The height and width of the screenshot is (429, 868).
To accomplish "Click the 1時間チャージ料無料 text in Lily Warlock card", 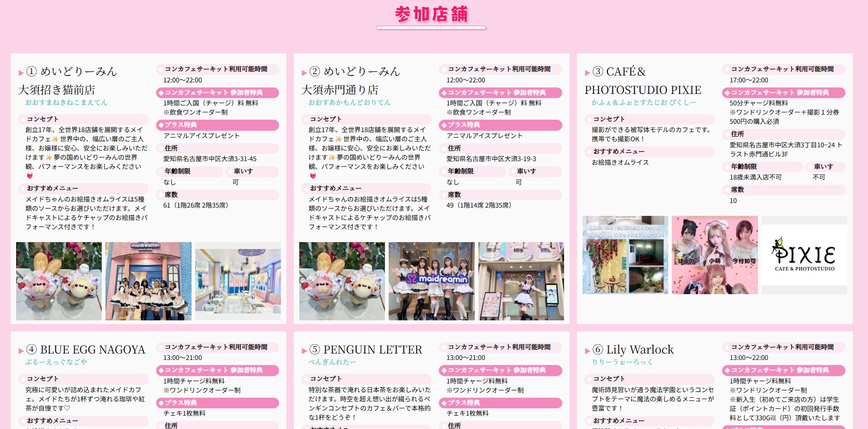I will pyautogui.click(x=760, y=381).
